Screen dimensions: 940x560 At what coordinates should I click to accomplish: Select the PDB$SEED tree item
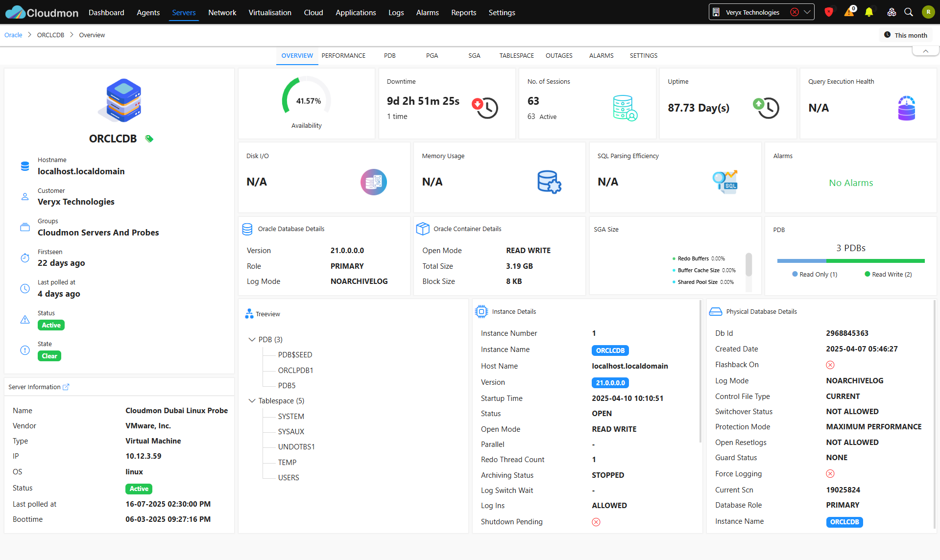[295, 354]
